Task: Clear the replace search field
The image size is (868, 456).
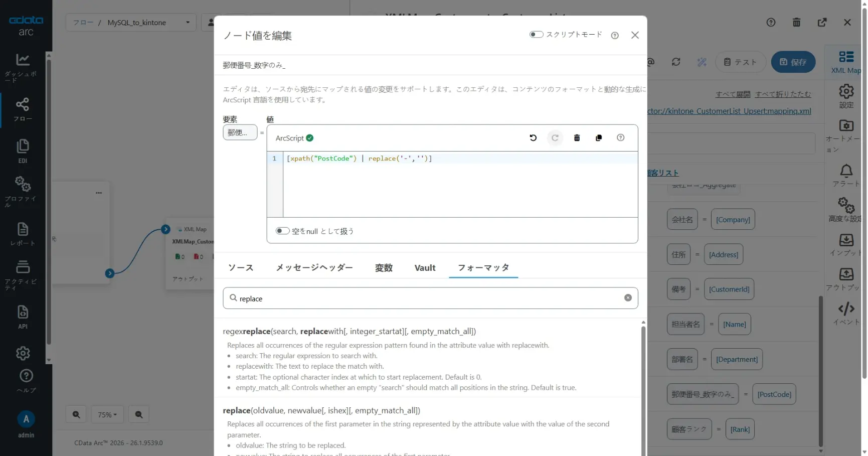Action: [628, 297]
